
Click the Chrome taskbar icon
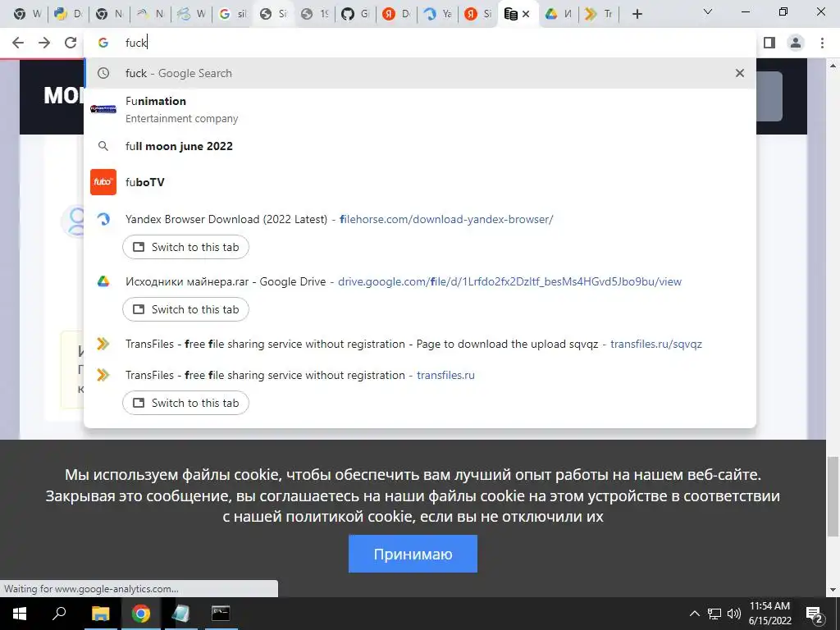tap(140, 614)
